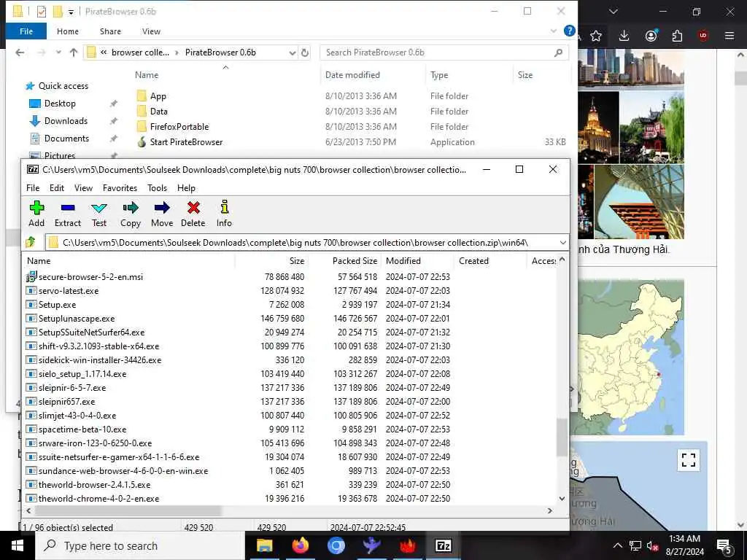Sort 7-Zip list by Modified column

[x=403, y=261]
